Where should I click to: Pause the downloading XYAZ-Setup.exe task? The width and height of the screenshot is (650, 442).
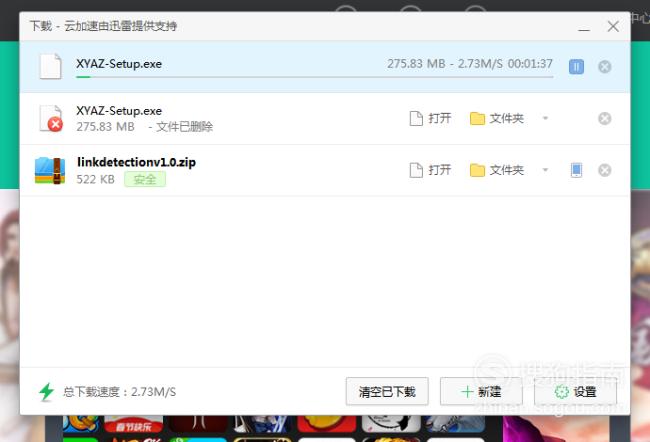point(576,66)
